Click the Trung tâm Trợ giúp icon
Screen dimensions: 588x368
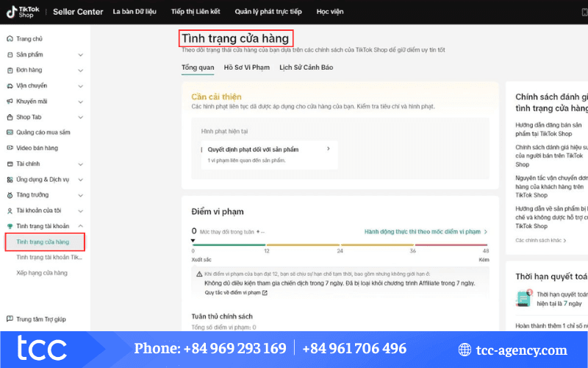tap(10, 319)
